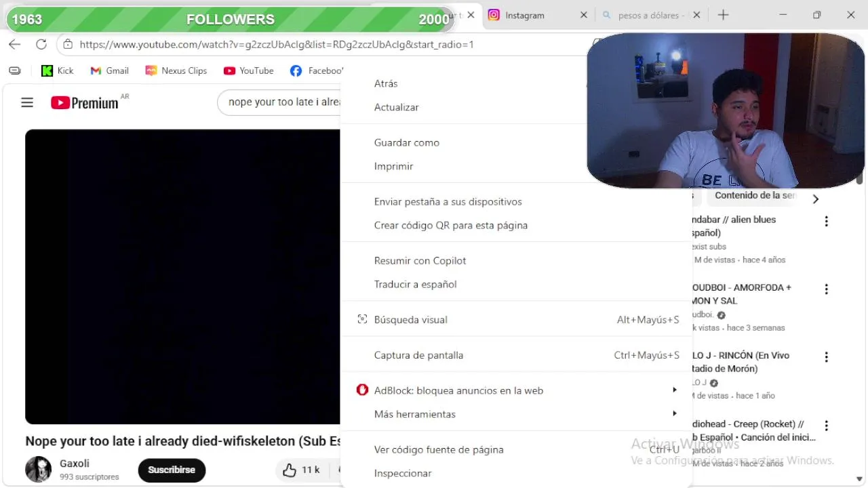Select Búsqueda visual menu entry
This screenshot has height=488, width=868.
(x=516, y=319)
